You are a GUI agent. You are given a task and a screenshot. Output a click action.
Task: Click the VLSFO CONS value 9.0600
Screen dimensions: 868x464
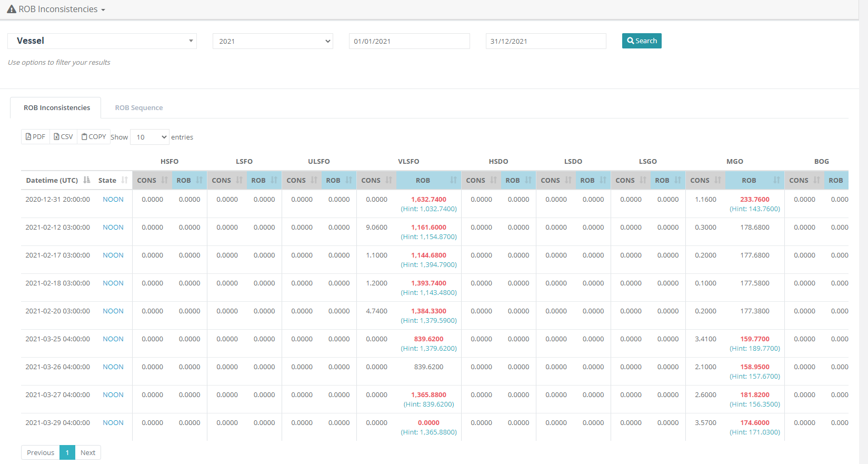coord(376,228)
